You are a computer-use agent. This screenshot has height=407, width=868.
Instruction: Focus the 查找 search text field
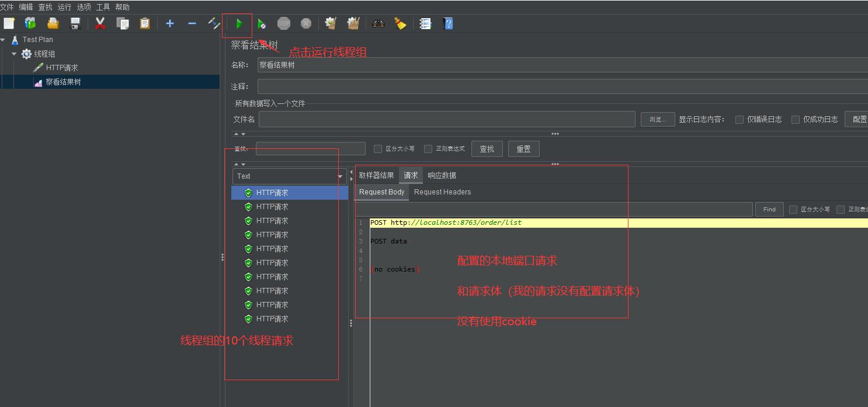tap(311, 149)
